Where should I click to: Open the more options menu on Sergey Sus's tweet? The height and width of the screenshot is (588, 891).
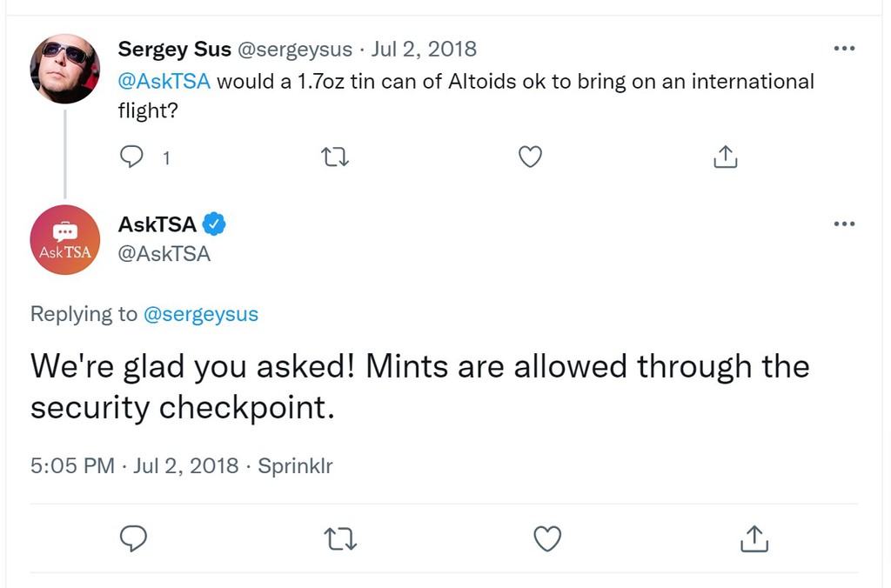pyautogui.click(x=844, y=49)
